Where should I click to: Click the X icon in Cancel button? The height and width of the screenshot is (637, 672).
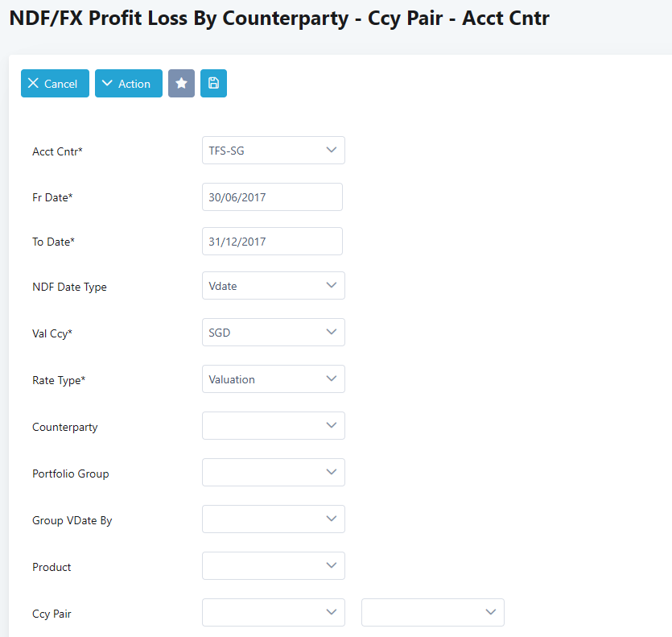click(33, 84)
